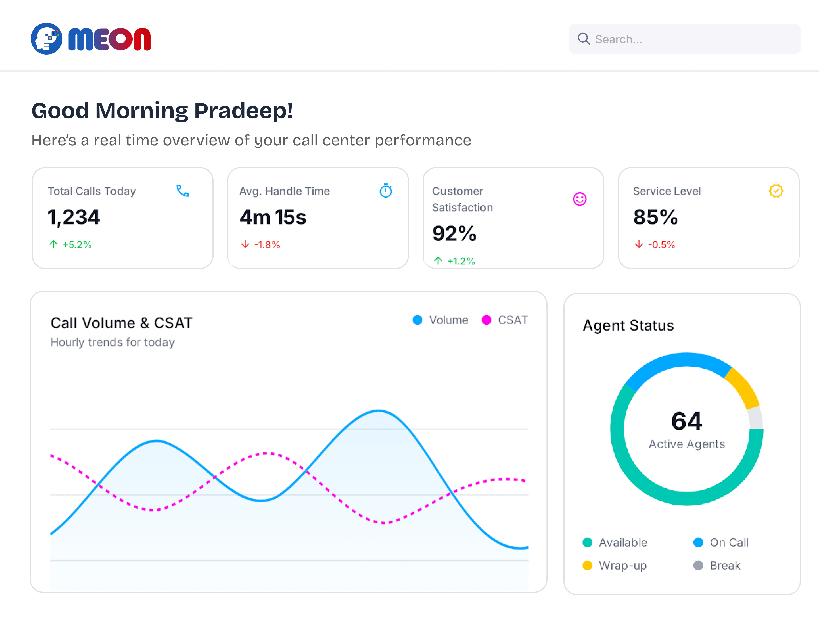The height and width of the screenshot is (644, 819).
Task: Click the smiley icon on Customer Satisfaction
Action: (x=580, y=199)
